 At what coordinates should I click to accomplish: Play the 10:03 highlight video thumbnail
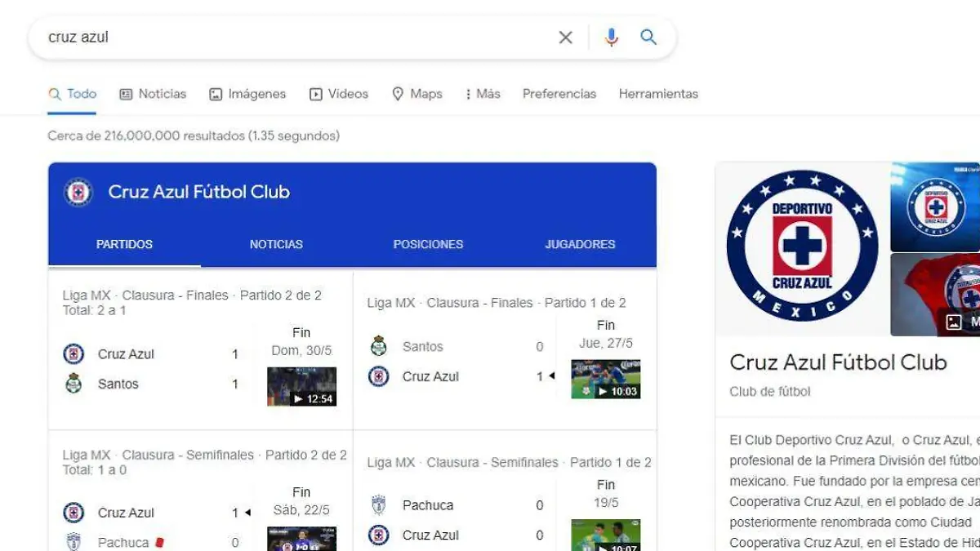605,379
